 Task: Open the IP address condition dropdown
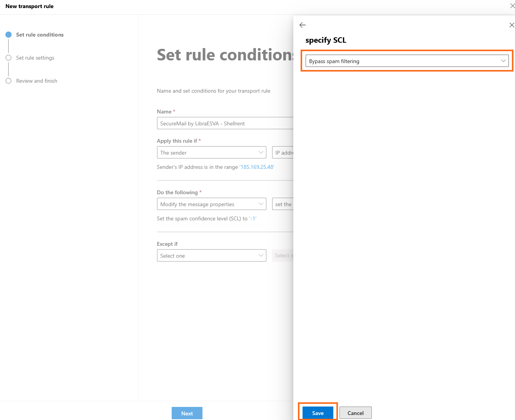coord(283,152)
